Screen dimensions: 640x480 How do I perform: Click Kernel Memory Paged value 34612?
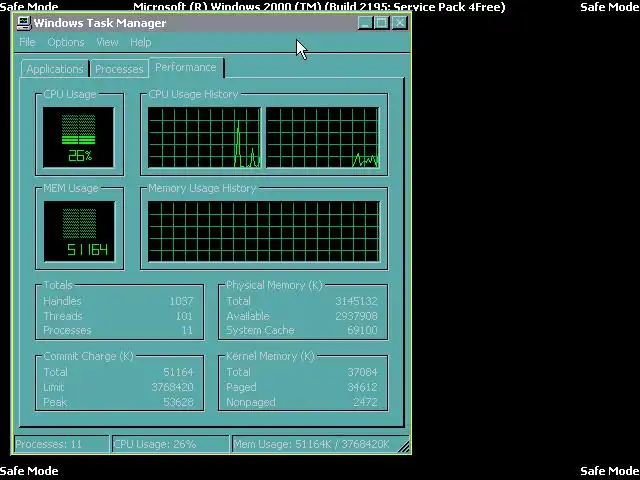tap(362, 387)
